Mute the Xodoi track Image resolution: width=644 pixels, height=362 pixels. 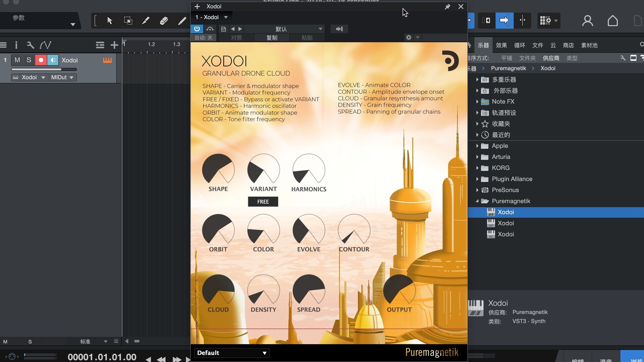(x=17, y=60)
